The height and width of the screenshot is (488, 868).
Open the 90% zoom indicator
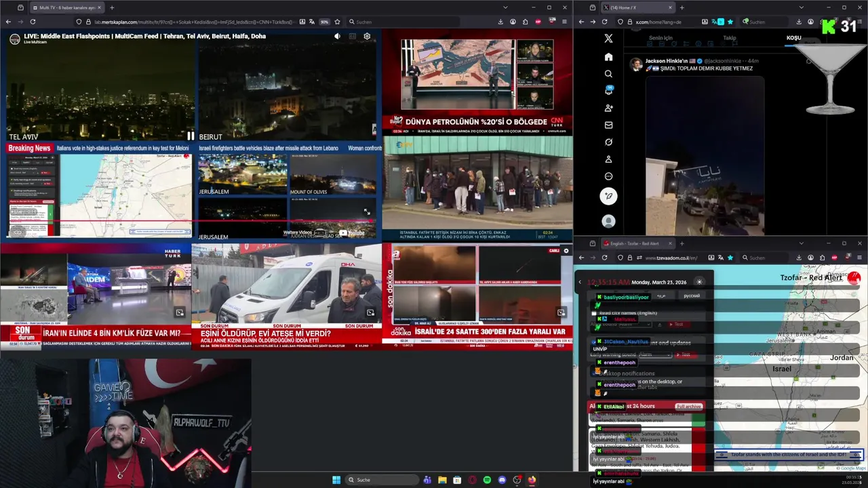(324, 22)
